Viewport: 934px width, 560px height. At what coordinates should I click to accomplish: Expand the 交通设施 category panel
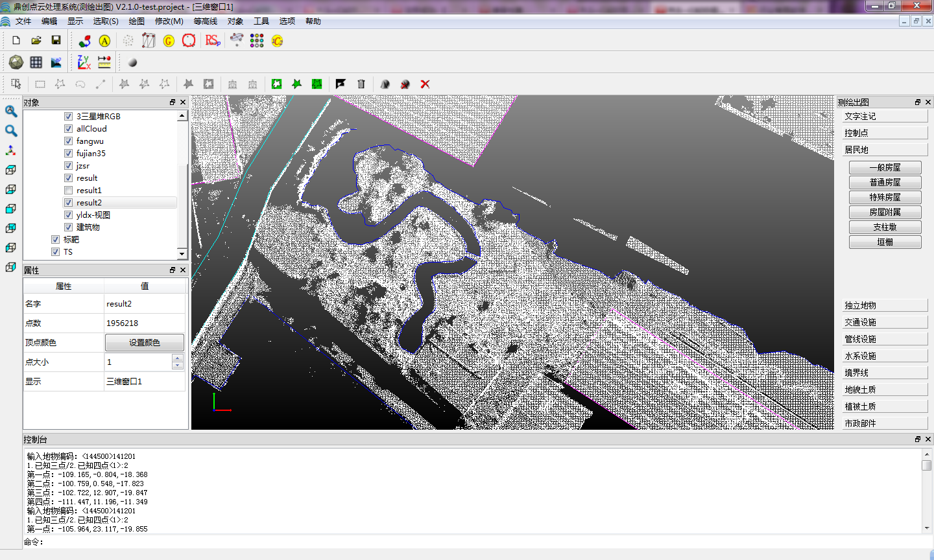coord(885,322)
